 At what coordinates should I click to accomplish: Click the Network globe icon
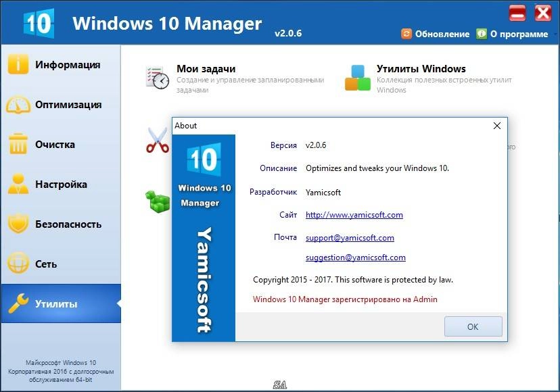[x=18, y=264]
